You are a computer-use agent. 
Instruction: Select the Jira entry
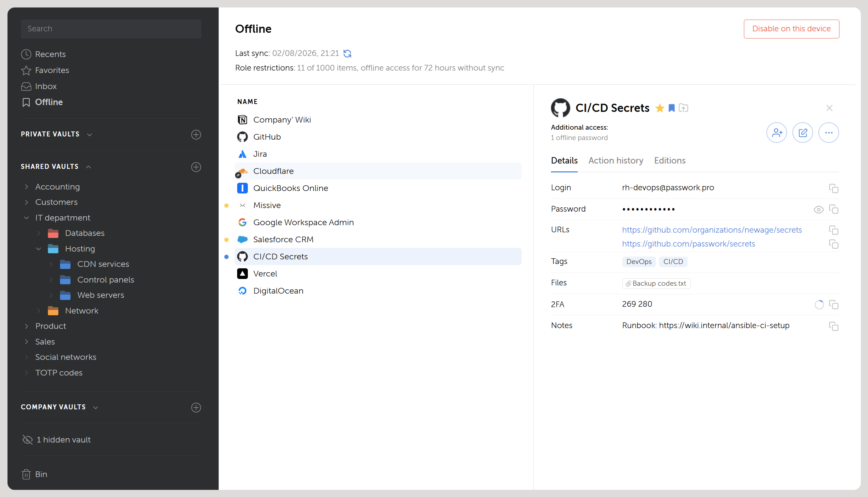point(378,154)
